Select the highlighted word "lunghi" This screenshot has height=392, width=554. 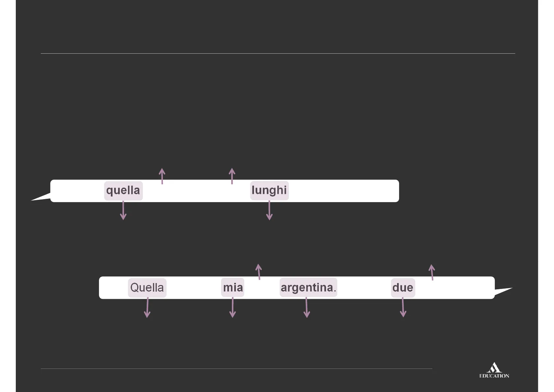pos(269,191)
